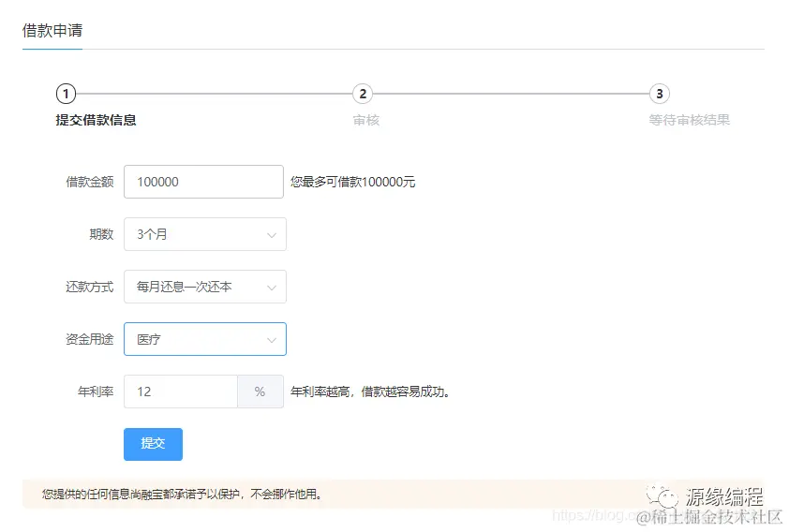
Task: Click the text 您最多可借款100000元
Action: (x=352, y=182)
